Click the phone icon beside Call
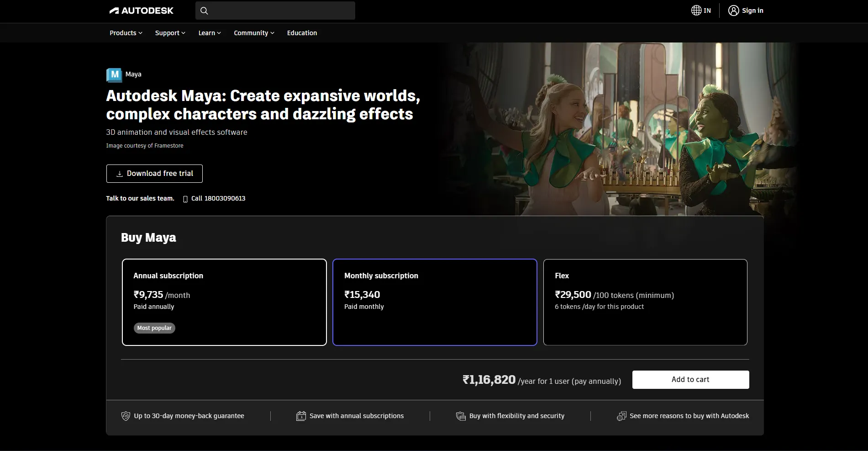This screenshot has width=868, height=451. click(x=185, y=199)
